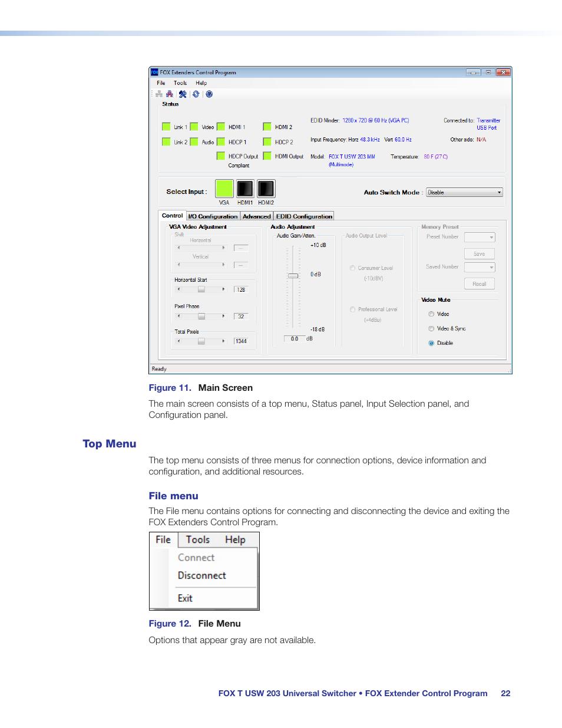Click Total Pixels right arrow

(224, 341)
